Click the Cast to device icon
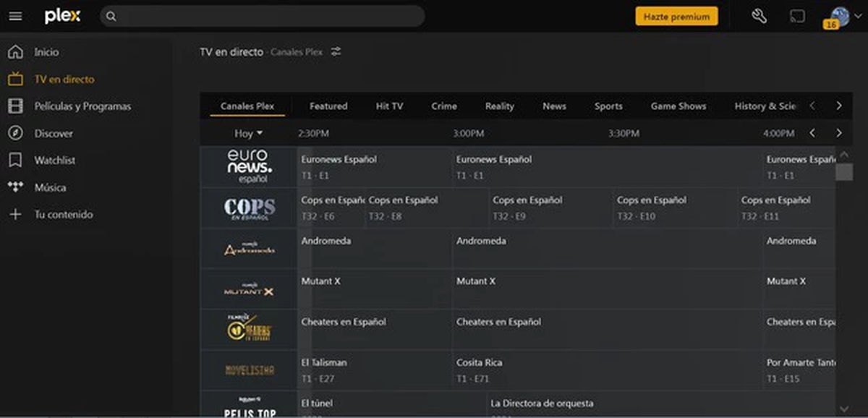868x418 pixels. (796, 15)
